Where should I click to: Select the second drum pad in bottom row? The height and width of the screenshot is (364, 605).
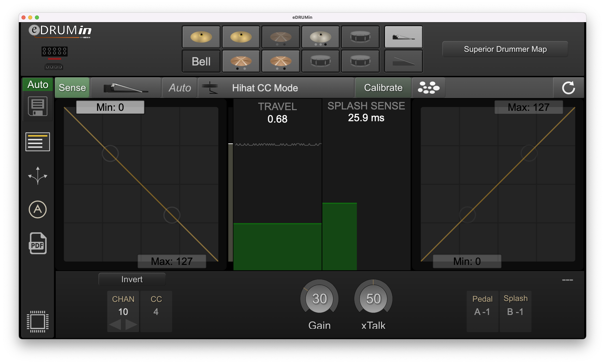360,61
